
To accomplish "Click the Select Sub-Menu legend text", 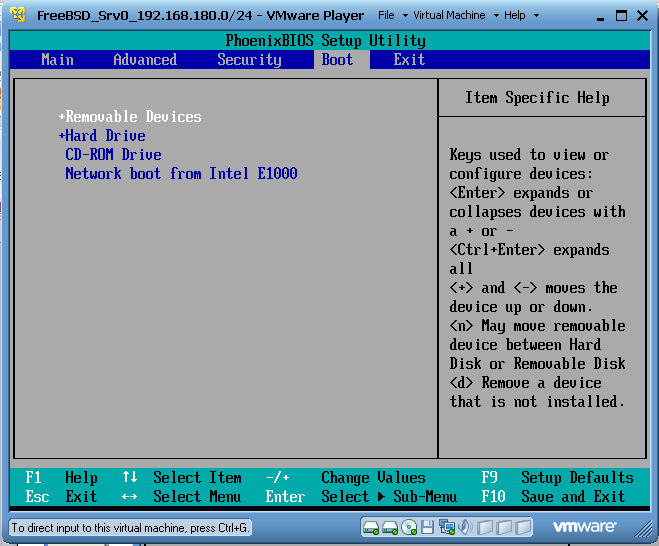I will 389,497.
